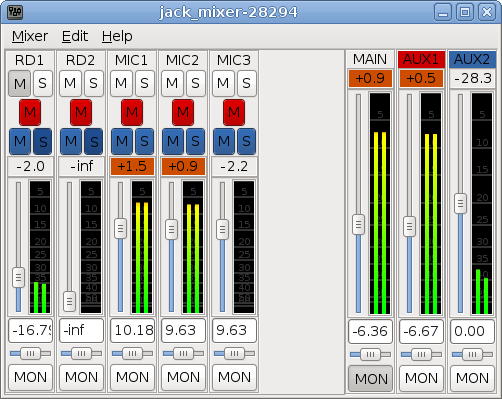The height and width of the screenshot is (399, 502).
Task: Enable MON monitoring on RD2
Action: click(81, 377)
